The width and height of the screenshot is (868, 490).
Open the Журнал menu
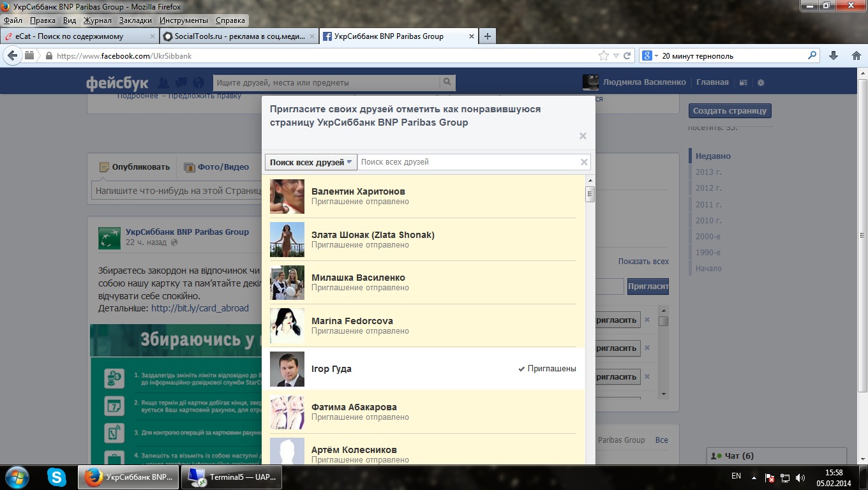point(98,20)
